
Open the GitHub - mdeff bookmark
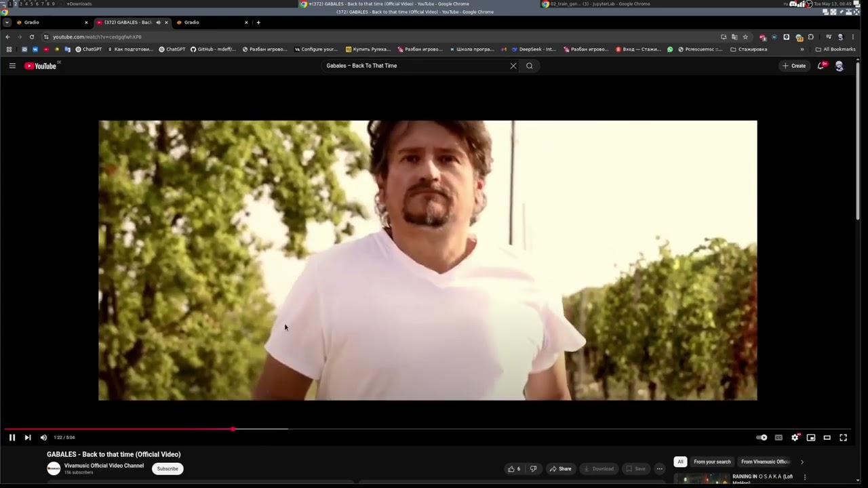(213, 49)
